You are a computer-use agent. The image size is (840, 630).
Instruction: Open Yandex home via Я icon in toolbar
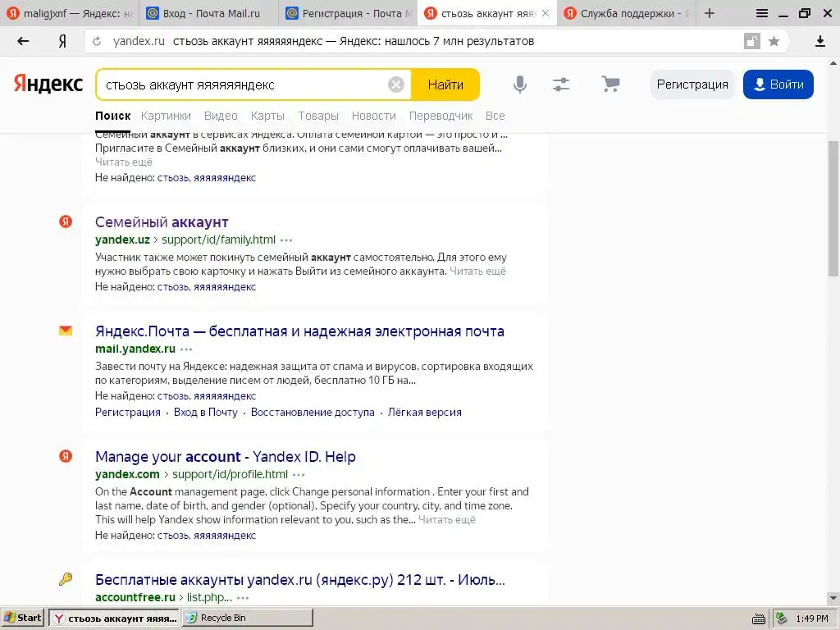click(x=62, y=41)
